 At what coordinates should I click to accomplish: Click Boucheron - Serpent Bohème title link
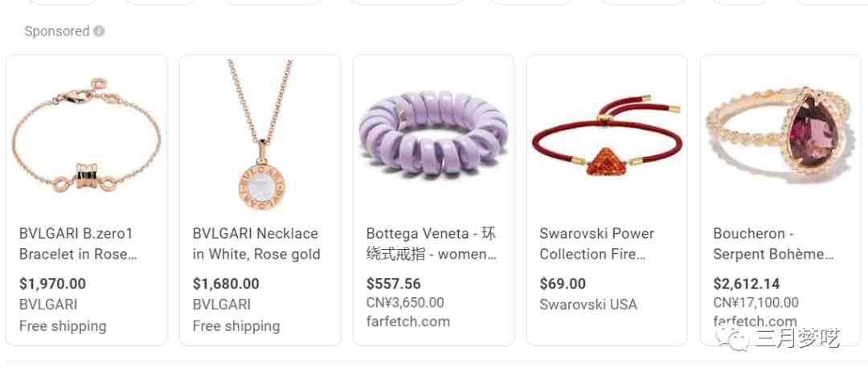773,244
